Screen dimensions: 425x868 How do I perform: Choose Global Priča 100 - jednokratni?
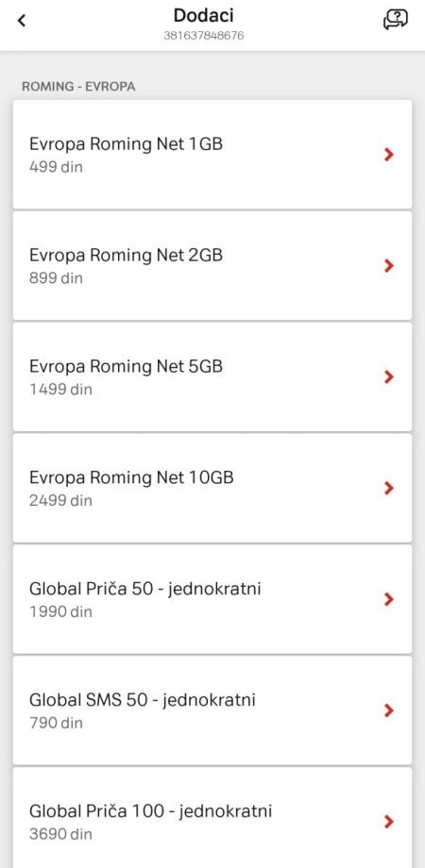point(212,818)
